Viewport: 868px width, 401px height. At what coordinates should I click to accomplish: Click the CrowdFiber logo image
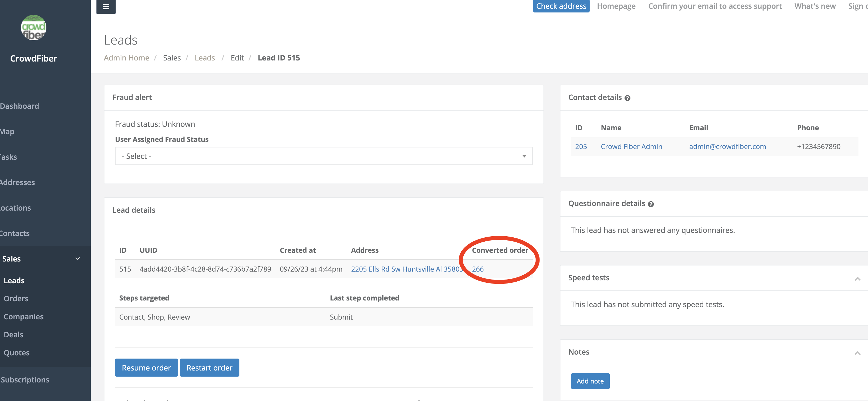[33, 28]
